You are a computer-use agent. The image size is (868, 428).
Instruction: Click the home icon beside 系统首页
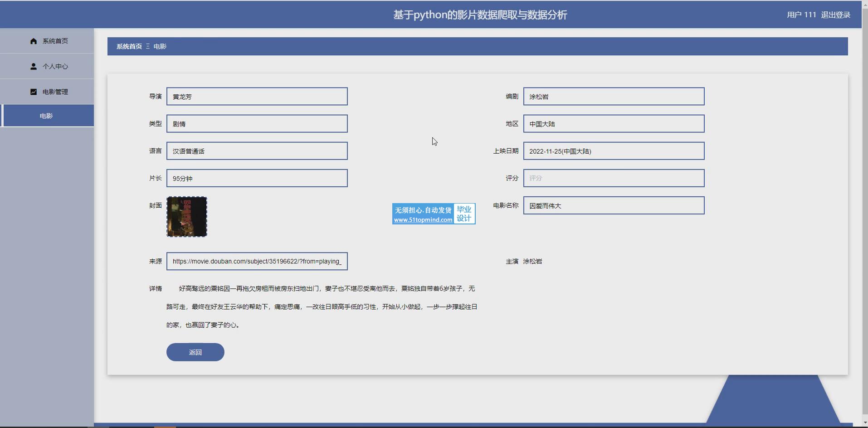pos(34,41)
